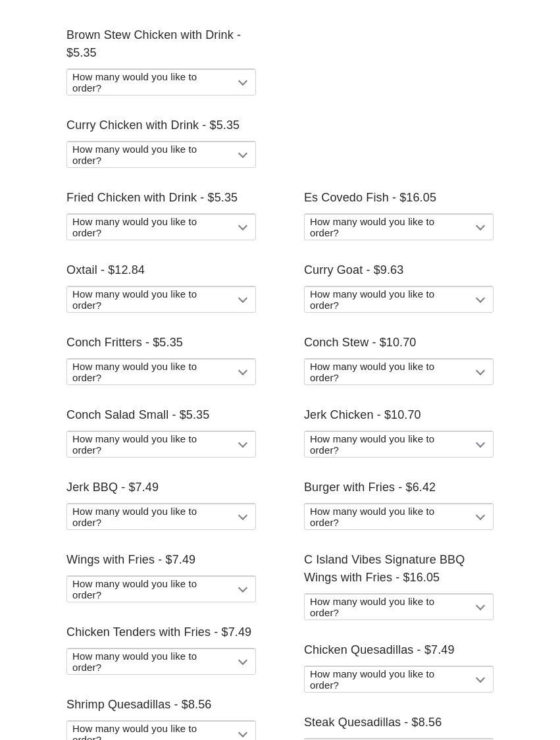The image size is (560, 740).
Task: Open Fried Chicken with Drink quantity dropdown
Action: point(161,227)
